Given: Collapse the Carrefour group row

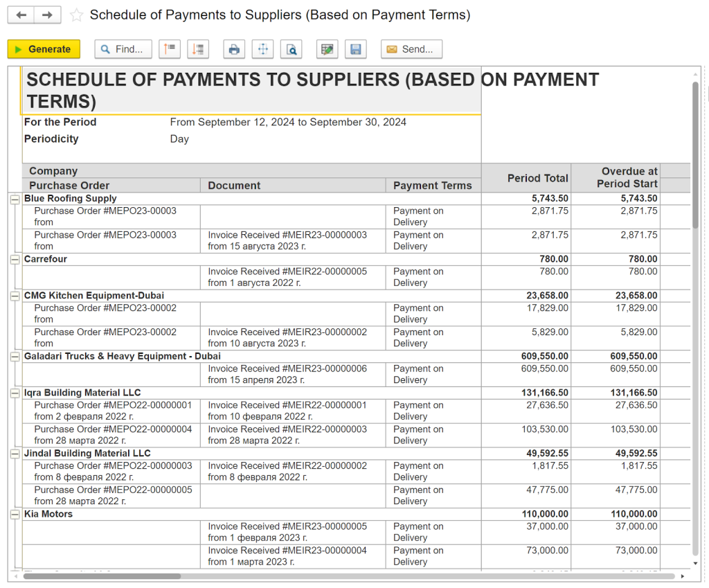Looking at the screenshot, I should point(15,259).
